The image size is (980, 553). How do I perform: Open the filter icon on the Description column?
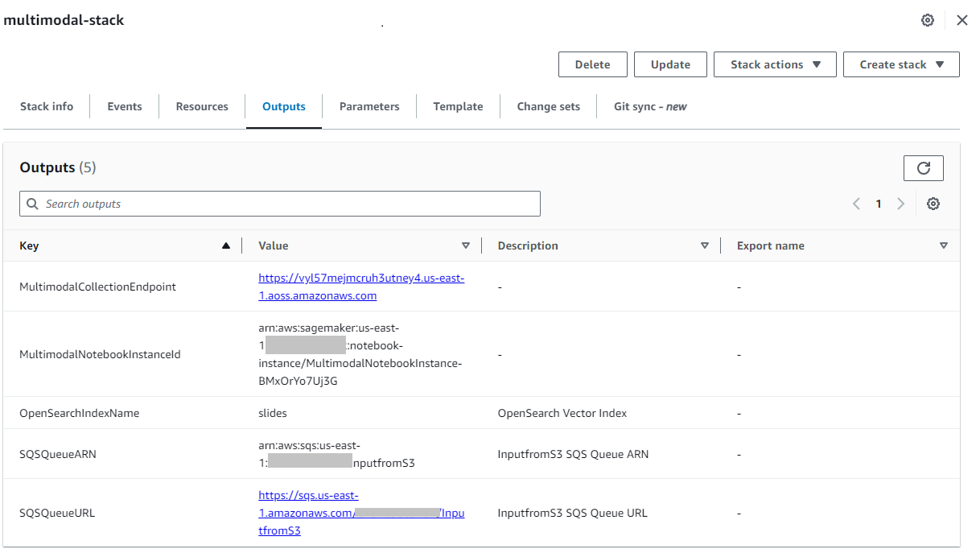(x=705, y=245)
